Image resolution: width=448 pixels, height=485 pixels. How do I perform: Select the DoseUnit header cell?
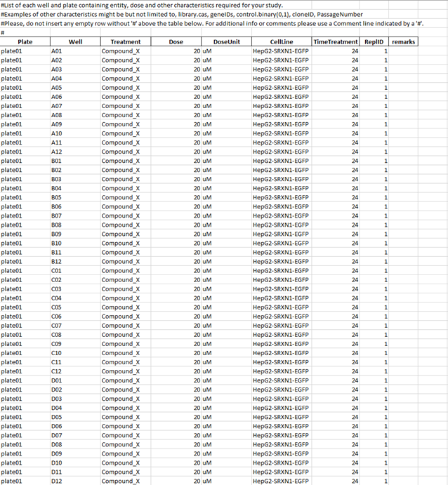click(x=226, y=42)
